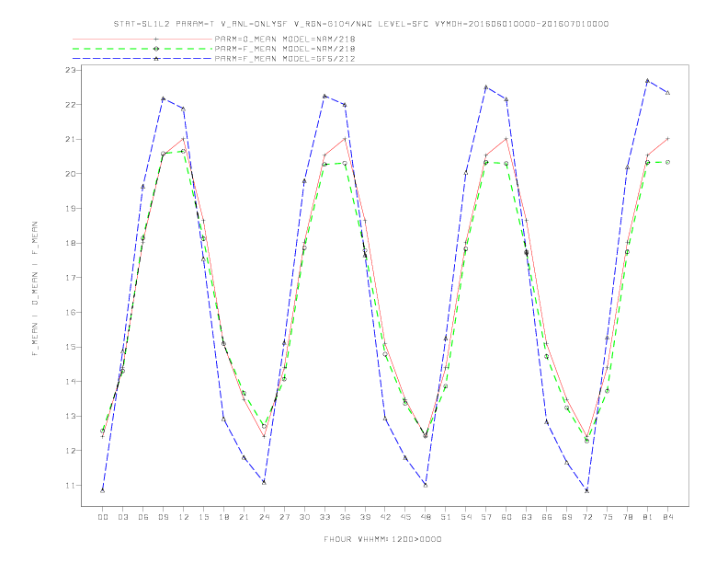The image size is (728, 563).
Task: Click x-axis forecast hour label 42
Action: [385, 517]
